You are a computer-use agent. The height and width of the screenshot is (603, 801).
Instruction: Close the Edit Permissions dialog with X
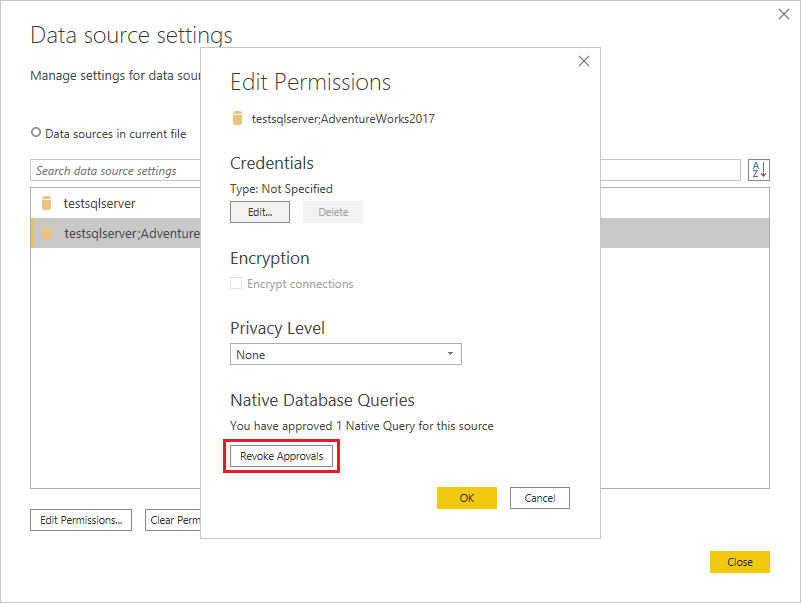(583, 61)
